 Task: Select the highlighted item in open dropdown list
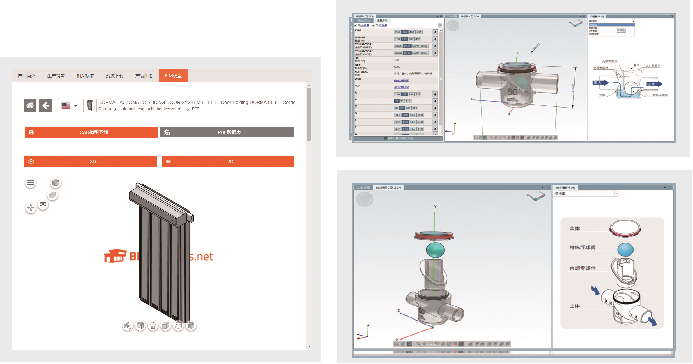[612, 25]
